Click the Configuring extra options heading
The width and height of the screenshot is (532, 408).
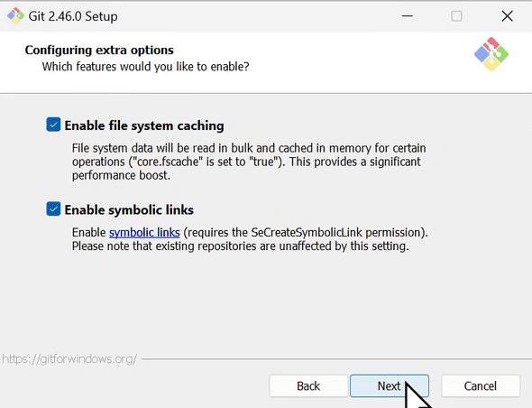(99, 50)
